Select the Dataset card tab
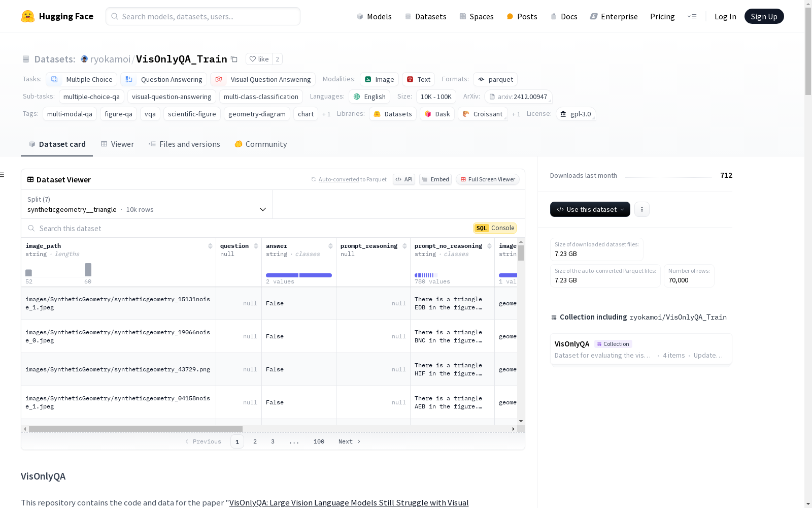Image resolution: width=812 pixels, height=508 pixels. (x=57, y=144)
